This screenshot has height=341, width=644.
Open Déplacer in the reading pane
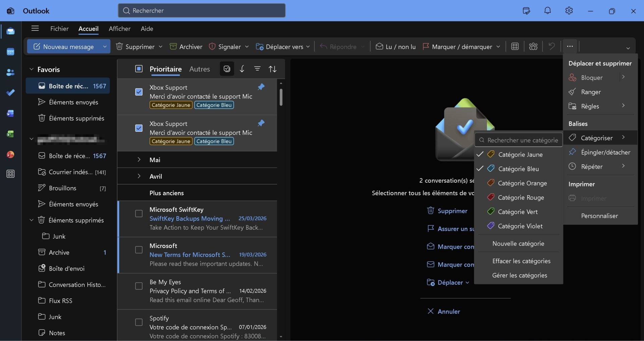coord(448,282)
